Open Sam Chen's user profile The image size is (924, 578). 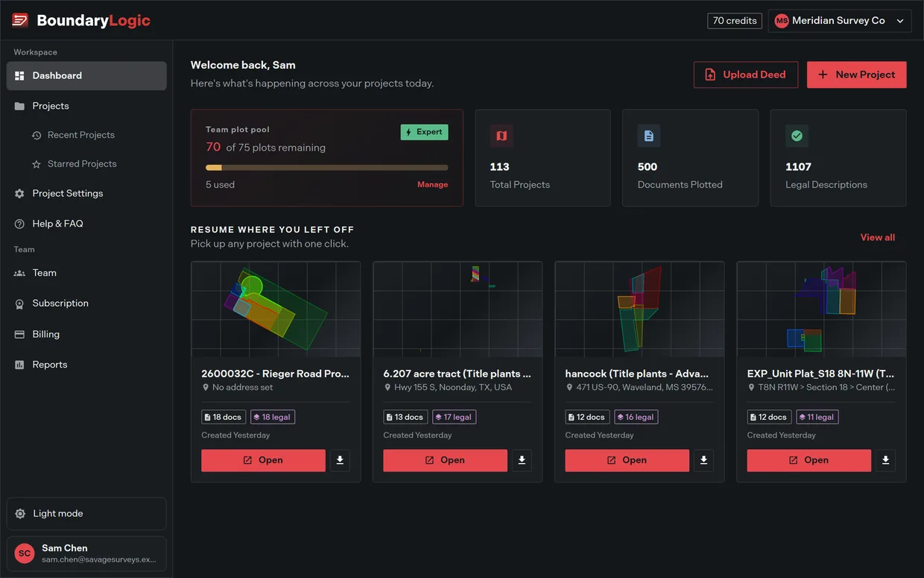tap(86, 553)
